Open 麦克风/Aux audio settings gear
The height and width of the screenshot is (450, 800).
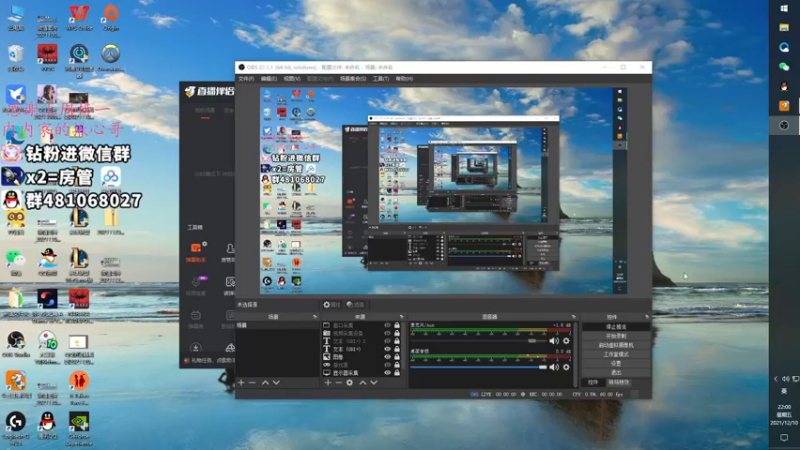pyautogui.click(x=566, y=341)
